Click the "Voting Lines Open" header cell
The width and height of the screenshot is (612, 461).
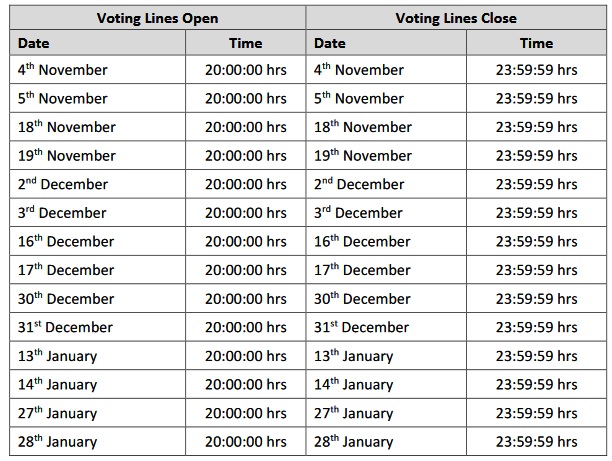click(x=157, y=18)
